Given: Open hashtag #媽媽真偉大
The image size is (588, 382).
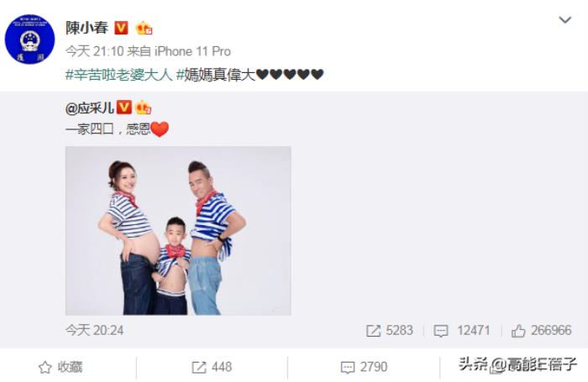Looking at the screenshot, I should pos(216,75).
